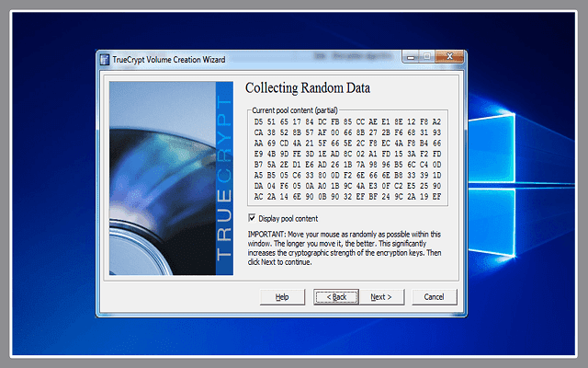Click pool row starting with E9 4B 9D
Image resolution: width=588 pixels, height=368 pixels.
coord(347,154)
